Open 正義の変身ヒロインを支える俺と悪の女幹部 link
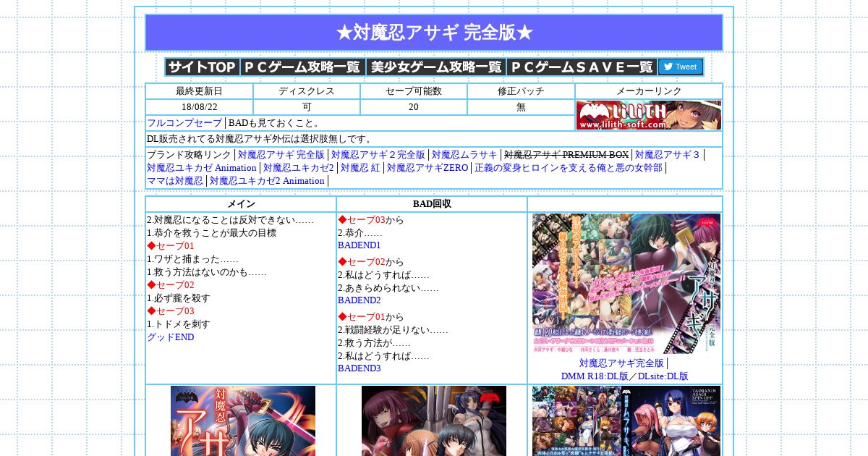This screenshot has width=868, height=456. point(569,168)
